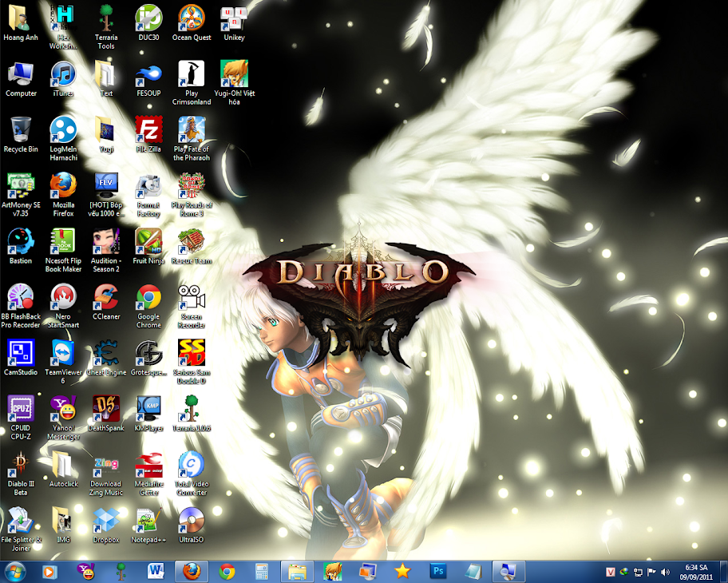Open the Terraria Tools shortcut

tap(106, 27)
